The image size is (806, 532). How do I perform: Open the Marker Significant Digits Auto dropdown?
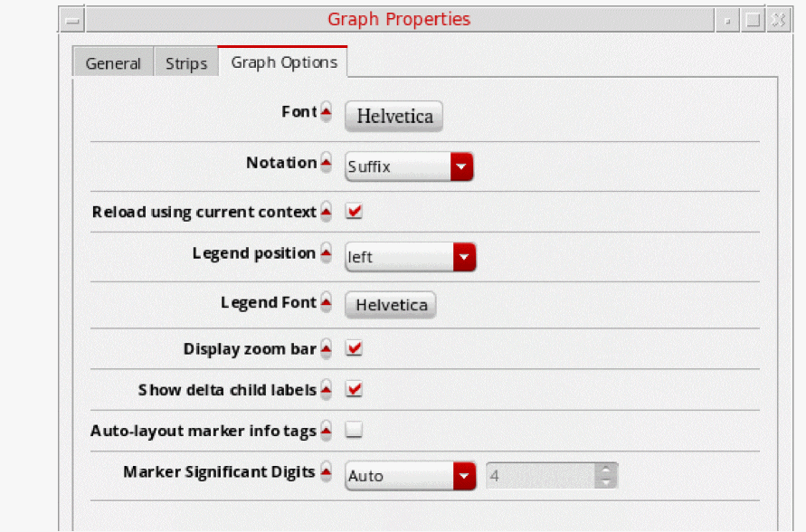410,476
